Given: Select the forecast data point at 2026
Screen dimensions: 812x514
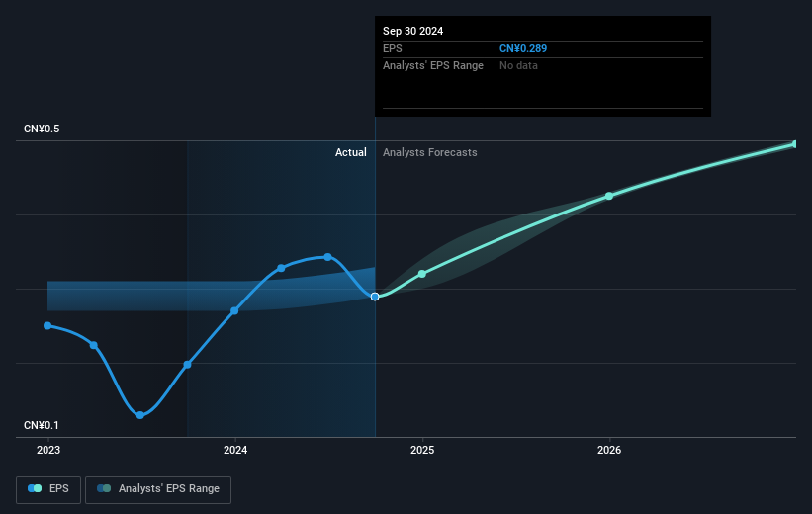Looking at the screenshot, I should pos(609,196).
